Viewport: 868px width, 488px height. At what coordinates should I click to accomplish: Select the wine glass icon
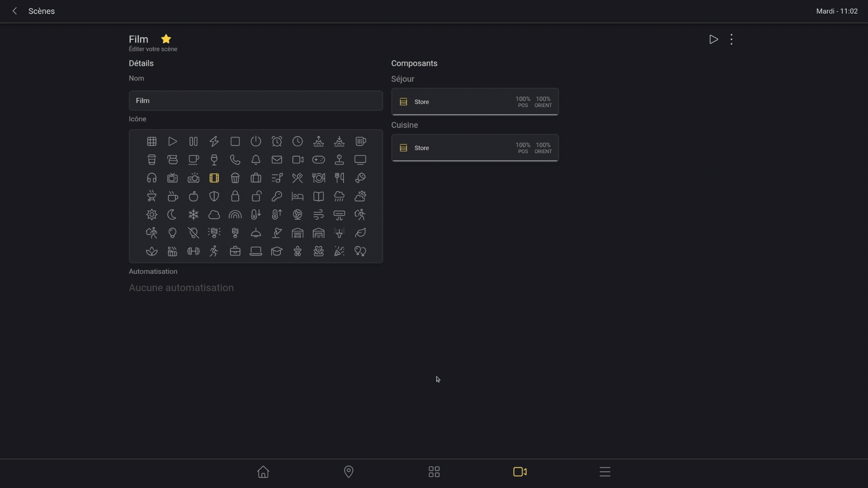pos(214,160)
